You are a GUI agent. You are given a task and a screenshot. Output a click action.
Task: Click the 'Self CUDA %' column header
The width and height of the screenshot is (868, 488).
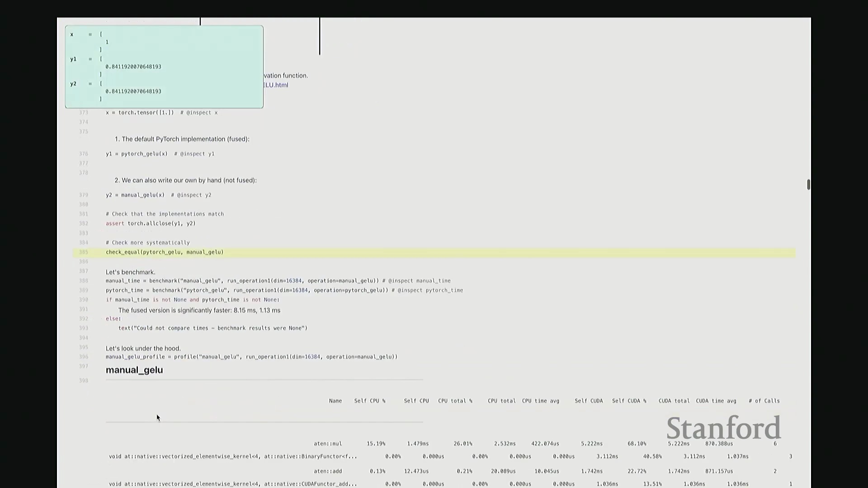point(629,401)
